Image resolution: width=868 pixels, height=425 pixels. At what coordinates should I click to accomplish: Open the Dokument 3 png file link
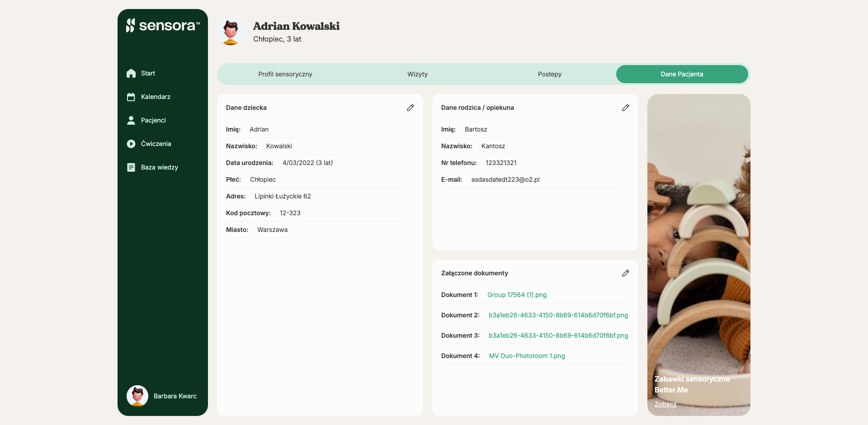point(558,335)
